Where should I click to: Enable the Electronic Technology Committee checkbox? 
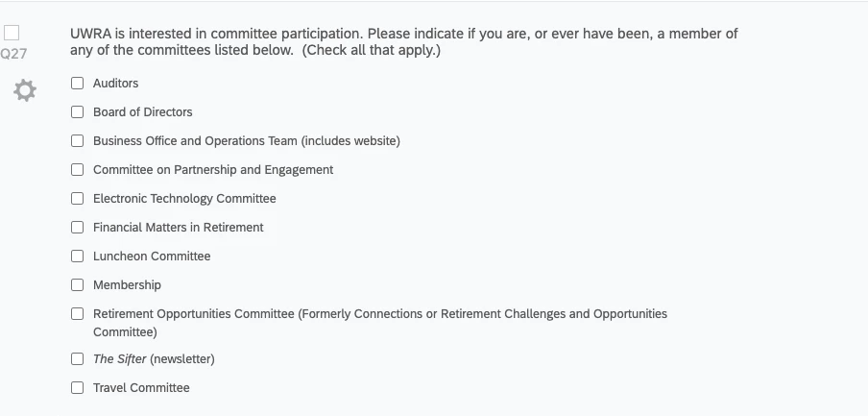pyautogui.click(x=78, y=198)
